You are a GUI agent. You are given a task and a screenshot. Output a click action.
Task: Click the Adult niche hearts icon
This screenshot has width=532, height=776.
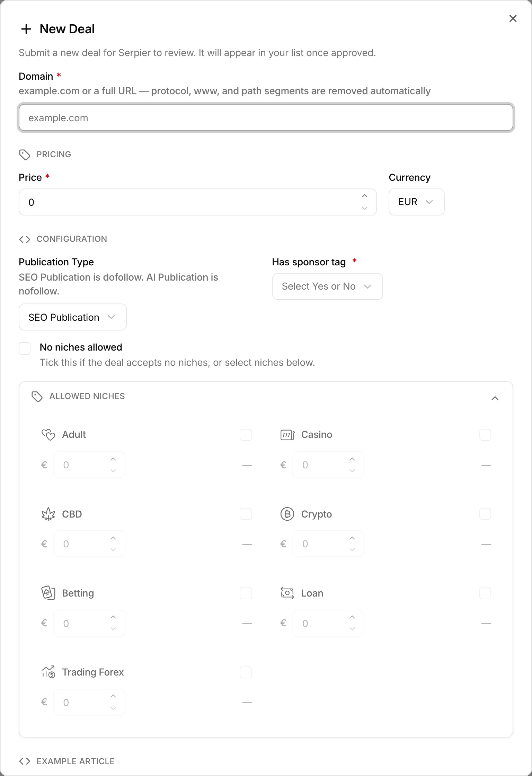point(48,434)
